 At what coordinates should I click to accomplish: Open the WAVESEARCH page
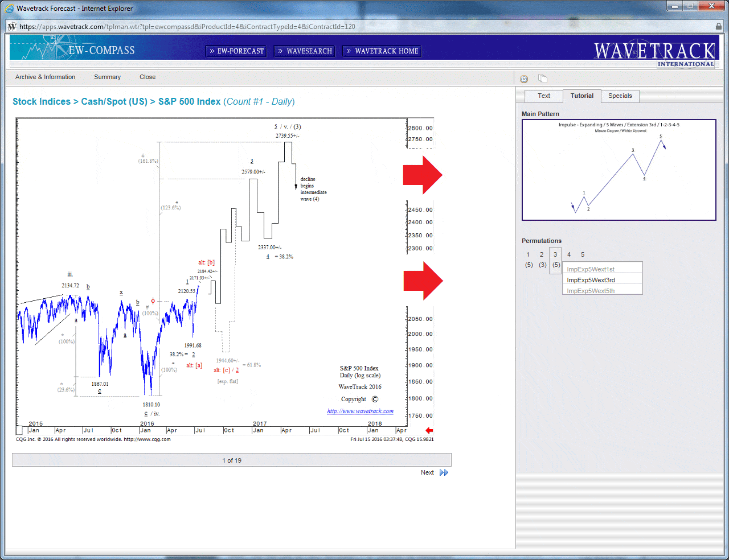pyautogui.click(x=305, y=51)
